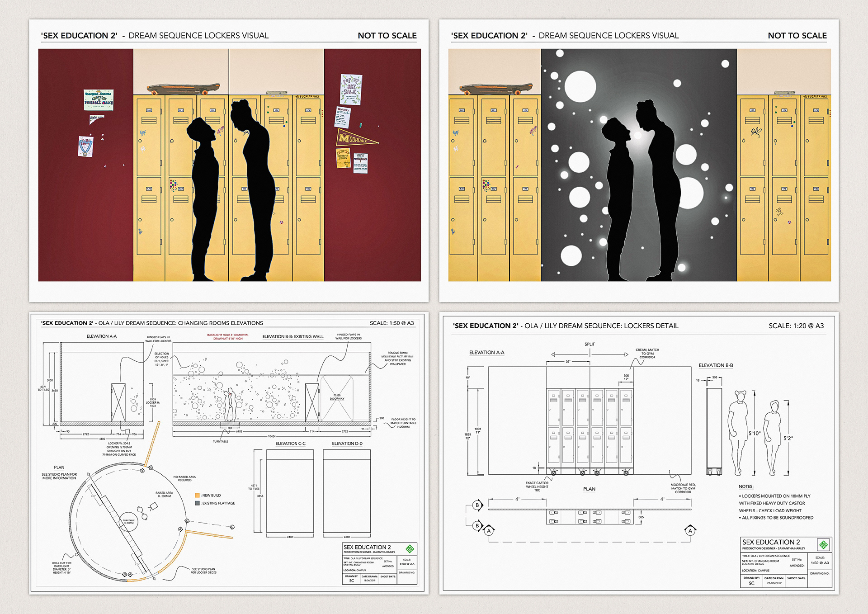
Task: Click 'NOT TO SCALE' on the red-wall visual
Action: 387,36
